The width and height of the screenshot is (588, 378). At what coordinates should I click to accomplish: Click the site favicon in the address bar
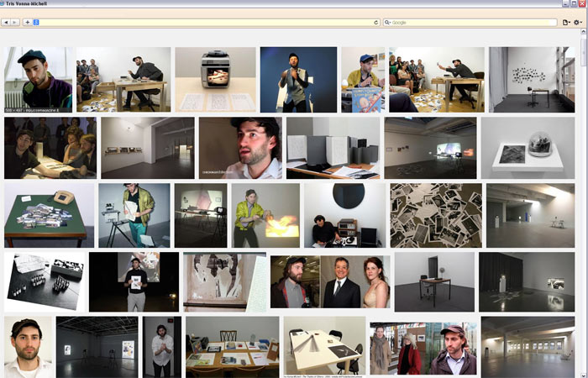[36, 23]
